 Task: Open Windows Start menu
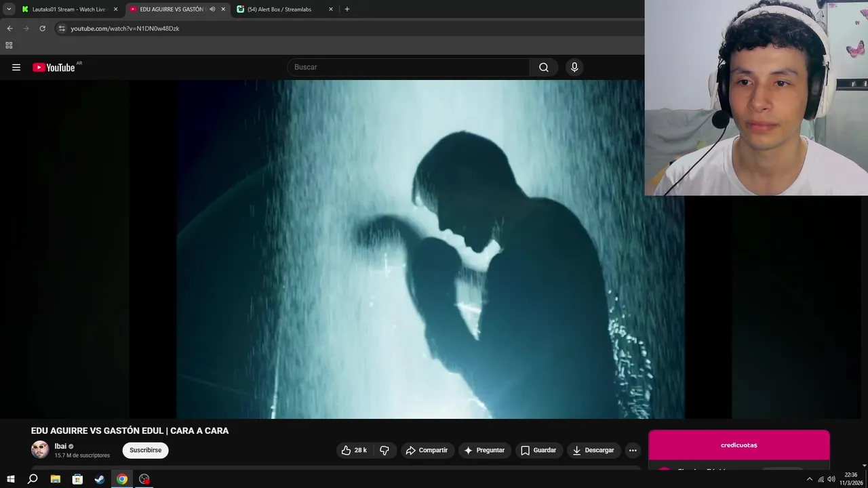[x=10, y=479]
